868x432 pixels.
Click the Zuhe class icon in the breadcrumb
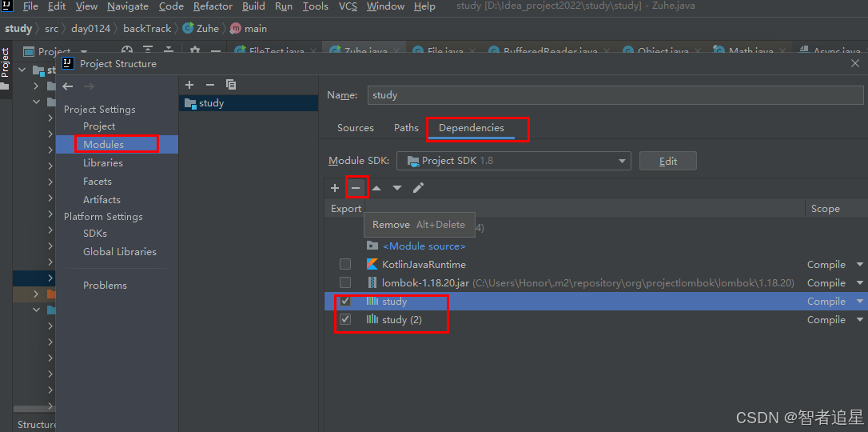click(188, 28)
